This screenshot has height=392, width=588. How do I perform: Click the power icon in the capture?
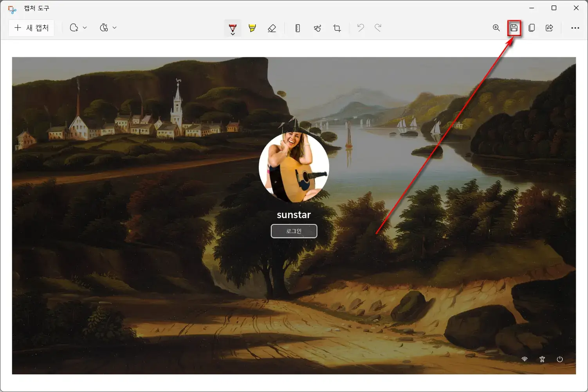560,359
